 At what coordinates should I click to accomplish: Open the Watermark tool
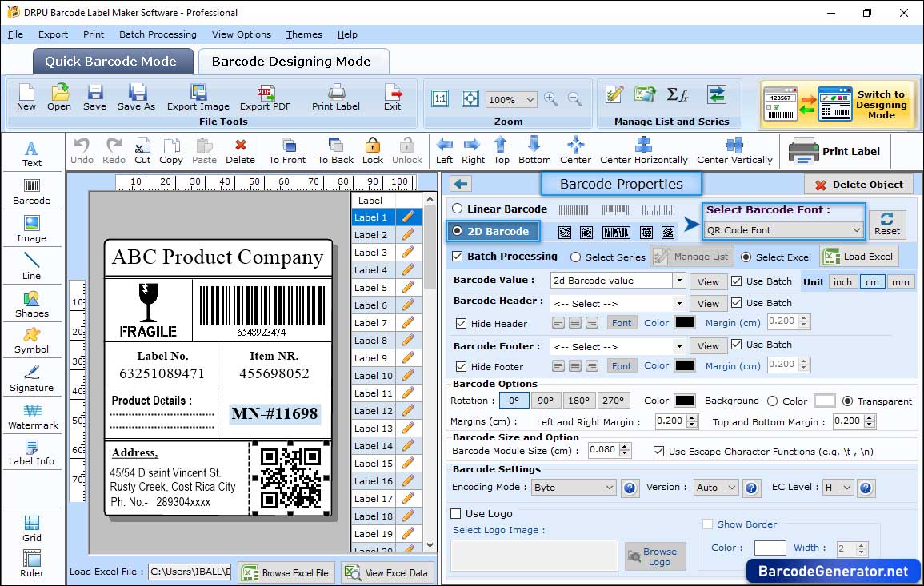32,415
